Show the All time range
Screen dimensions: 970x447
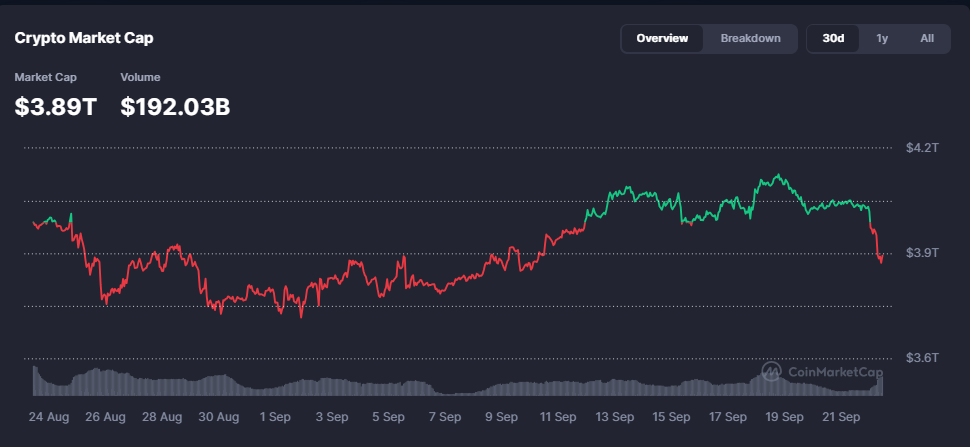point(927,38)
